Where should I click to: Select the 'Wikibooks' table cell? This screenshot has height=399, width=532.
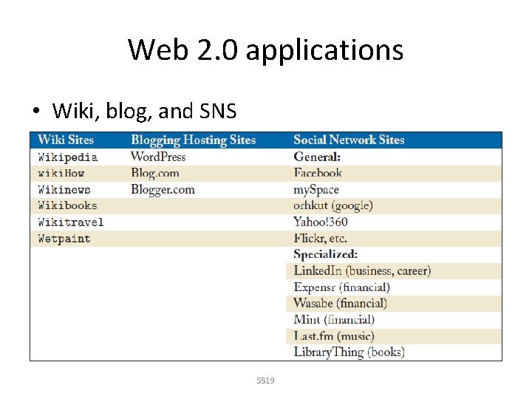tap(67, 205)
